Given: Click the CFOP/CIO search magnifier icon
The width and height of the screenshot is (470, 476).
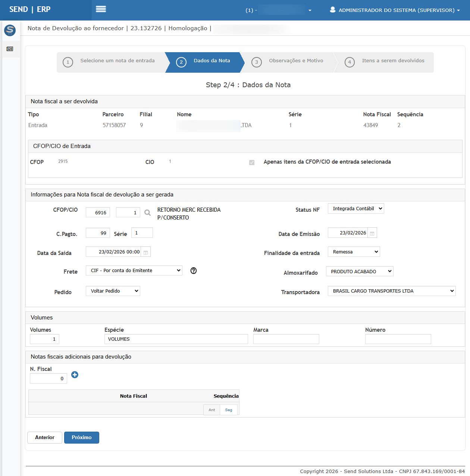Looking at the screenshot, I should pos(148,212).
